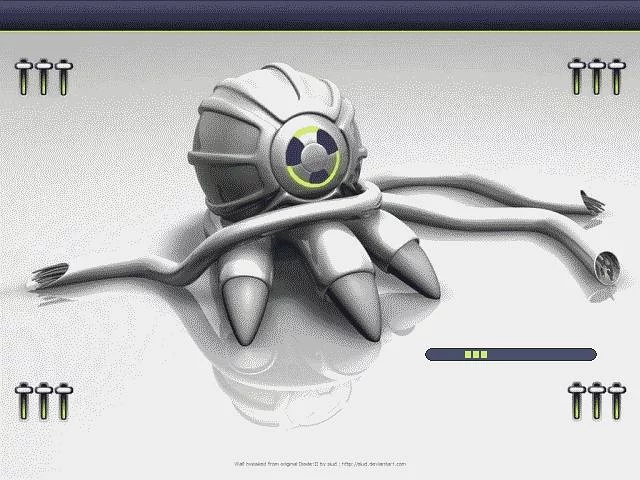
Task: Click the "Wall tweaked from original" credit text
Action: click(x=265, y=464)
